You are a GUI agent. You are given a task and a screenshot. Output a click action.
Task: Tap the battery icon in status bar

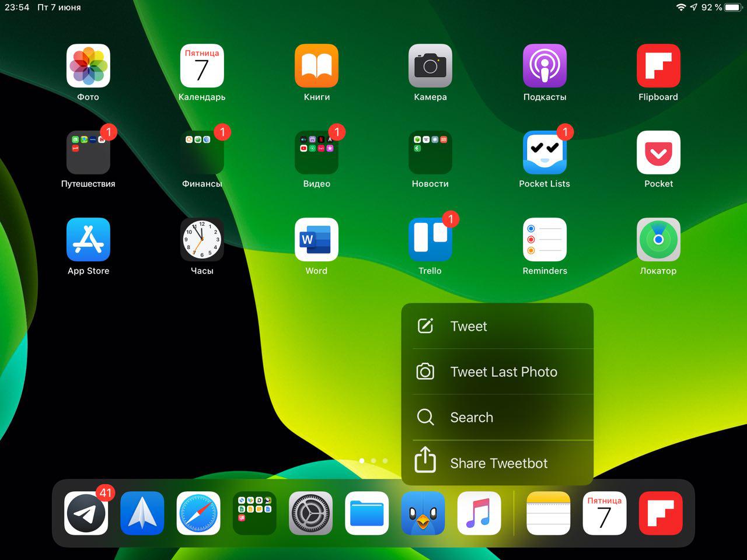pos(734,7)
